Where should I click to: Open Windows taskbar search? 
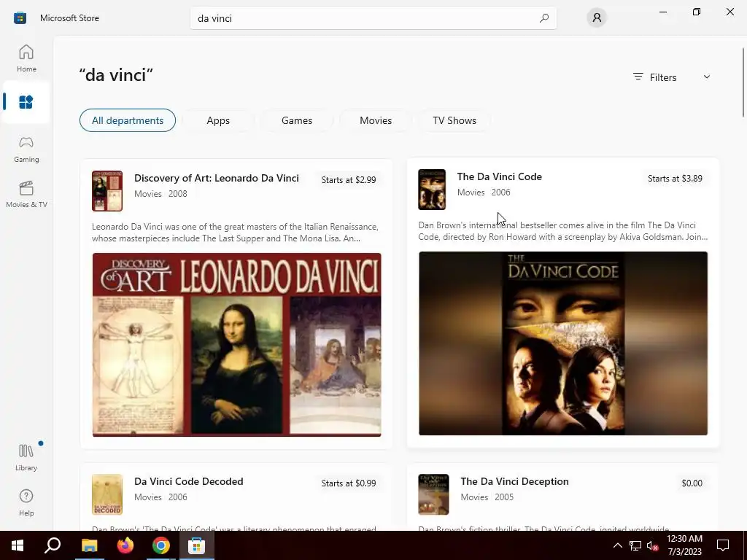coord(53,545)
